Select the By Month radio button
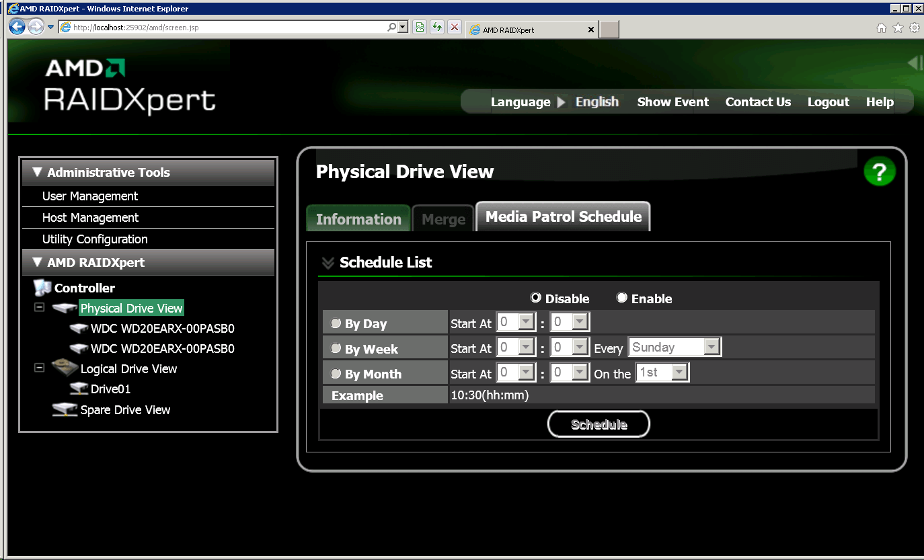 coord(336,373)
